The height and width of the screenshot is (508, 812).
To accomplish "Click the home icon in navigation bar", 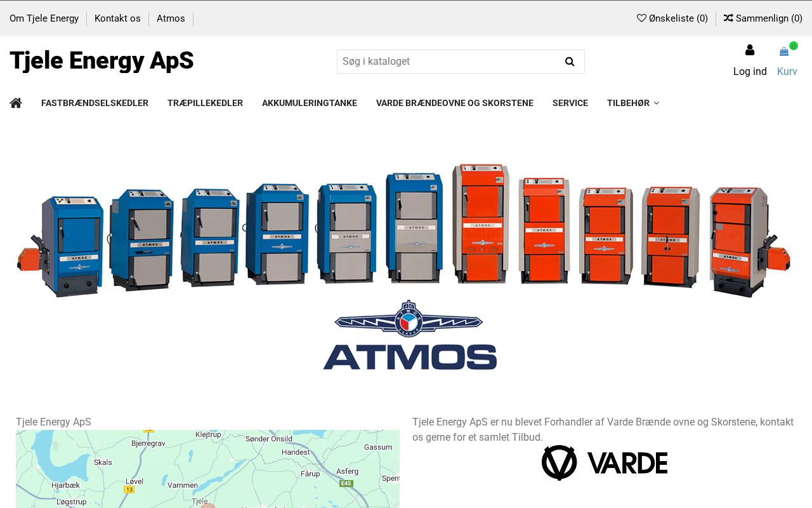I will coord(16,103).
